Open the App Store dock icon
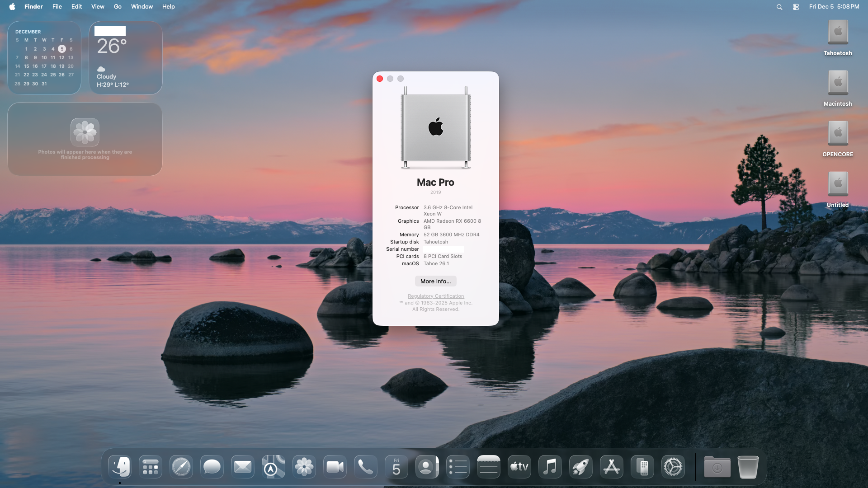 pyautogui.click(x=611, y=467)
